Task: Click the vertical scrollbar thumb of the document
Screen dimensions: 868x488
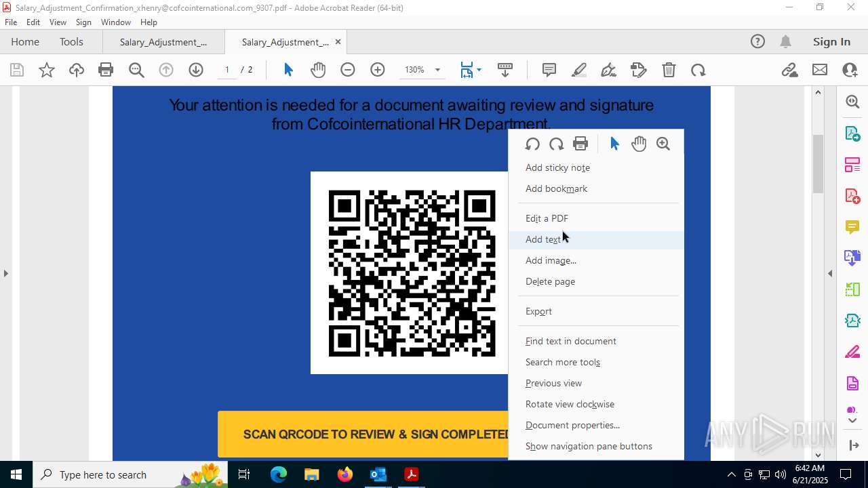Action: (x=818, y=163)
